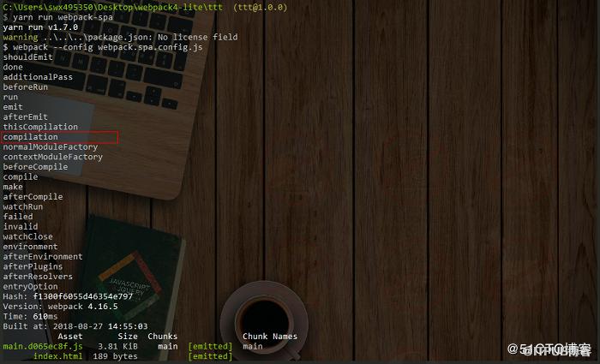Click the Hash value f1300f6055d46354e797

coord(83,296)
